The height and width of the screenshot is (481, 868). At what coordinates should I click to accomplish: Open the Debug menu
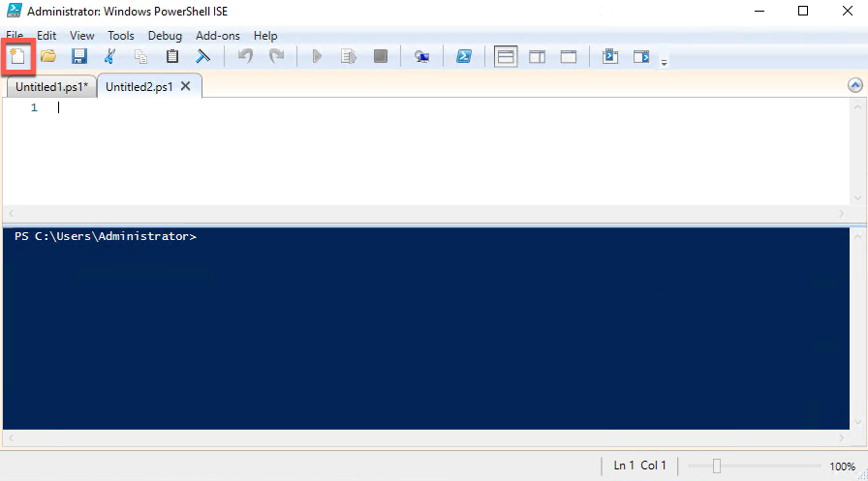[165, 36]
